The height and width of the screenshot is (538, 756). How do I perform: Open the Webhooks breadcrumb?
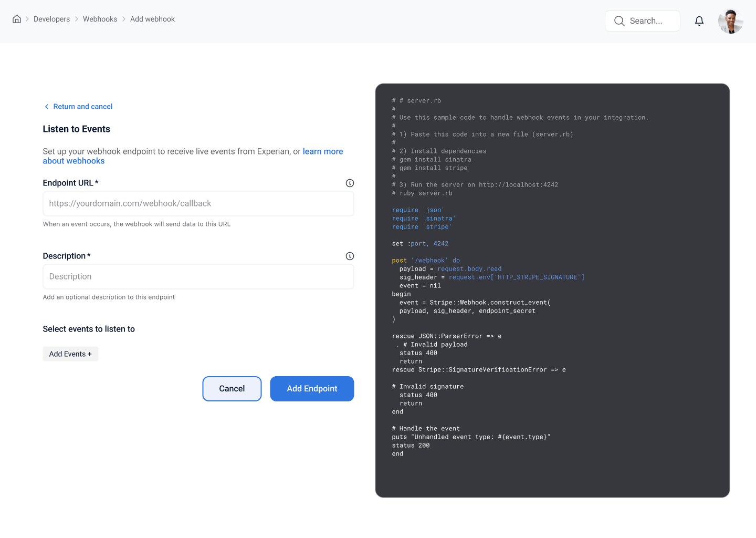(x=100, y=19)
